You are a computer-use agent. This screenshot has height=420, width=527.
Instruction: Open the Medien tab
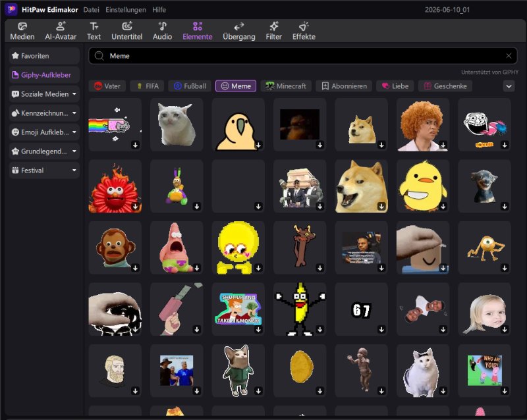[22, 31]
